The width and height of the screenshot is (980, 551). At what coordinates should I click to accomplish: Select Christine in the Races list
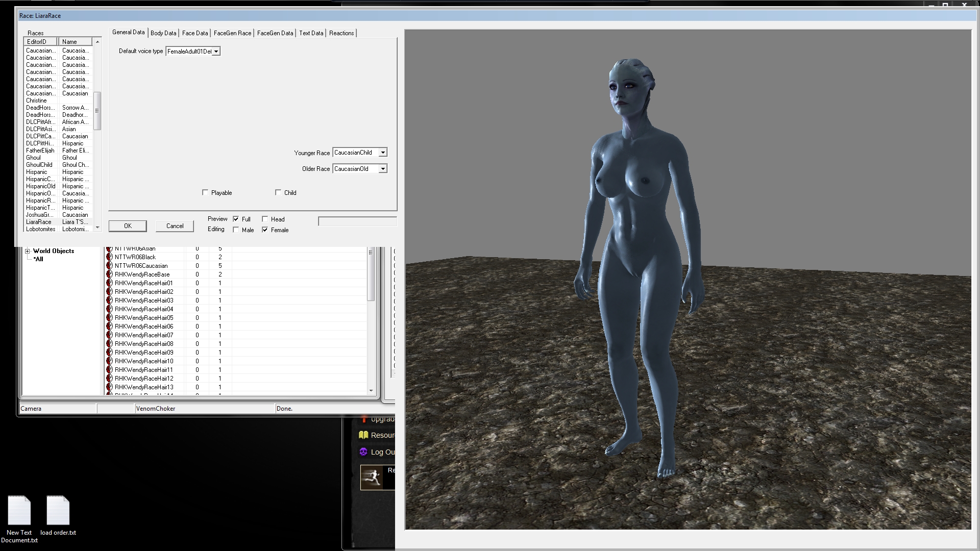(59, 101)
